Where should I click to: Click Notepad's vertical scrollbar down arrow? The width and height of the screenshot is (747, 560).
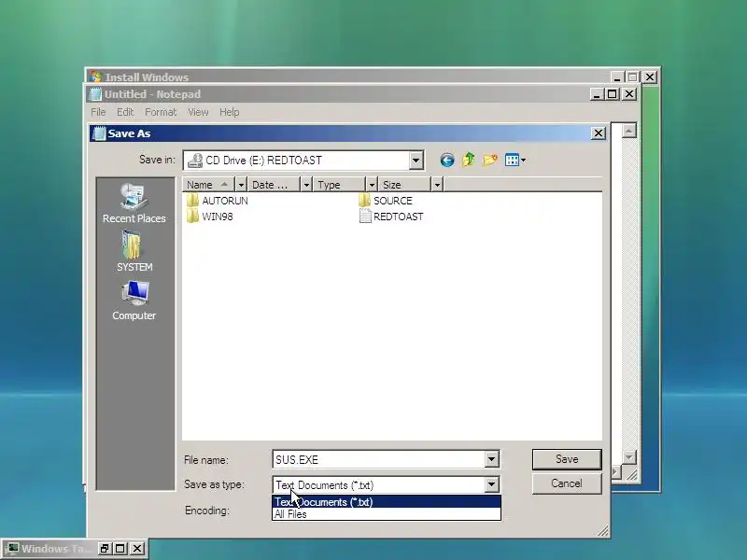[628, 458]
